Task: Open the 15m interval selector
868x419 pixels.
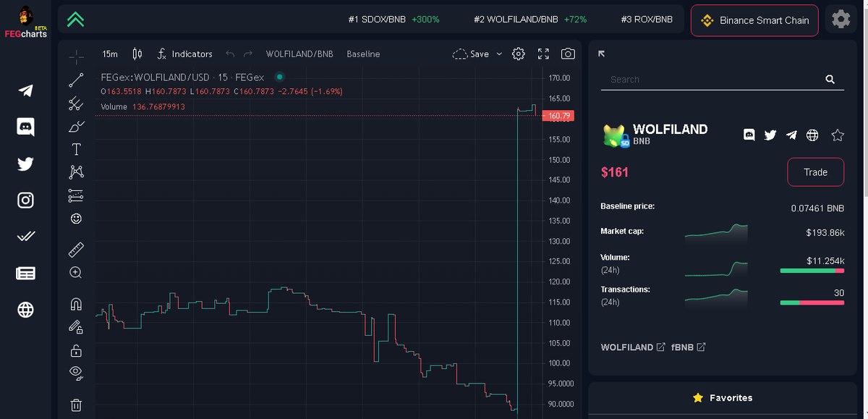Action: click(109, 54)
